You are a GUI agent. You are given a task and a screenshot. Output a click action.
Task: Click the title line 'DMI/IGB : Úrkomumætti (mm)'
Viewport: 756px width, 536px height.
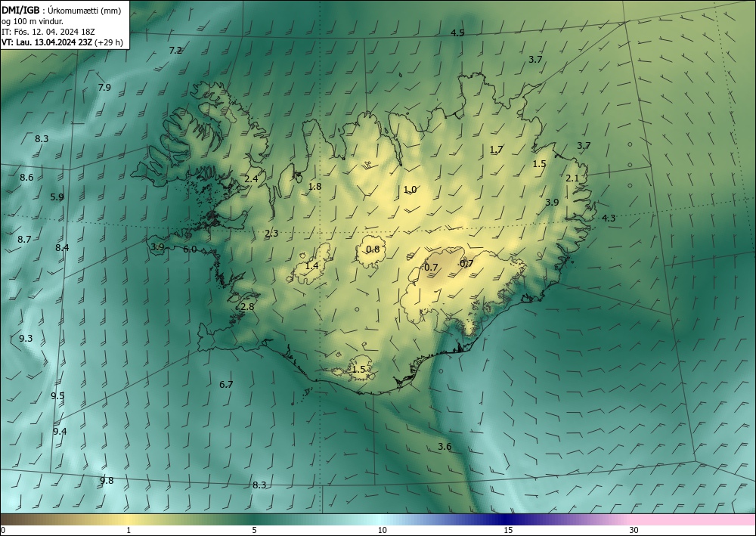point(61,10)
